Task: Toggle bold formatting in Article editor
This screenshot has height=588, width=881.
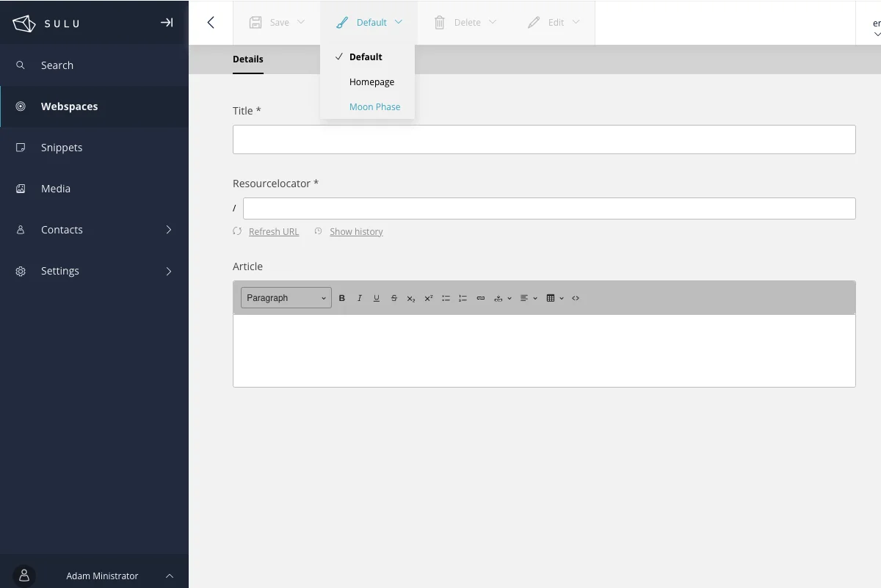Action: [x=342, y=298]
